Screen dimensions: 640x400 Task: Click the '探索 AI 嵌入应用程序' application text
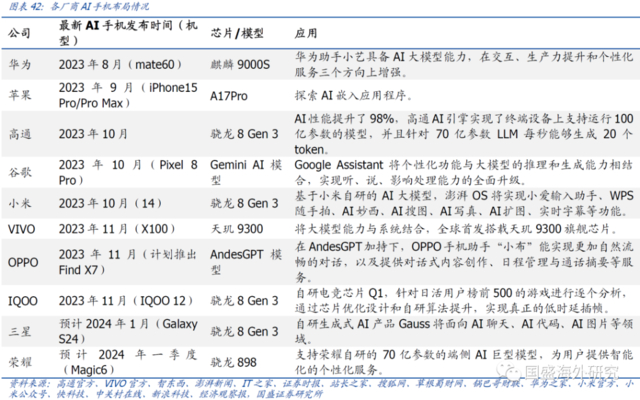(353, 96)
